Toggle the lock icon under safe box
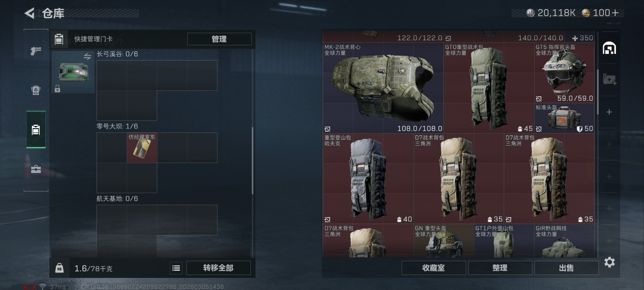The height and width of the screenshot is (290, 644). 57,89
